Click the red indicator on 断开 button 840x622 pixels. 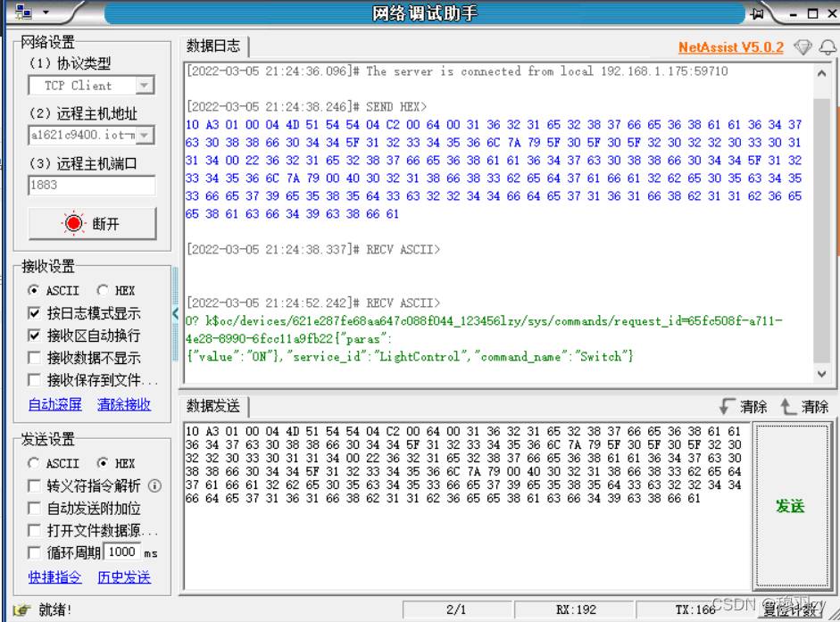tap(74, 223)
